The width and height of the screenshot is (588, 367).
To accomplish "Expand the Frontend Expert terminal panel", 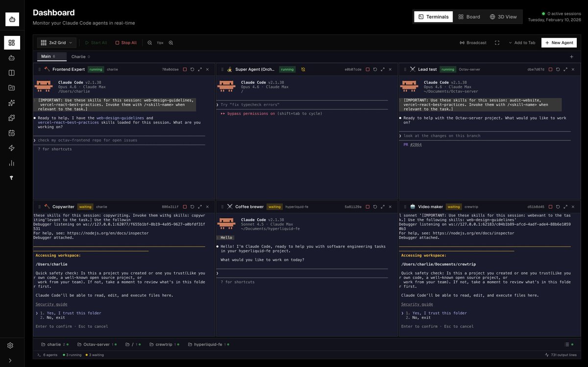I will [199, 69].
